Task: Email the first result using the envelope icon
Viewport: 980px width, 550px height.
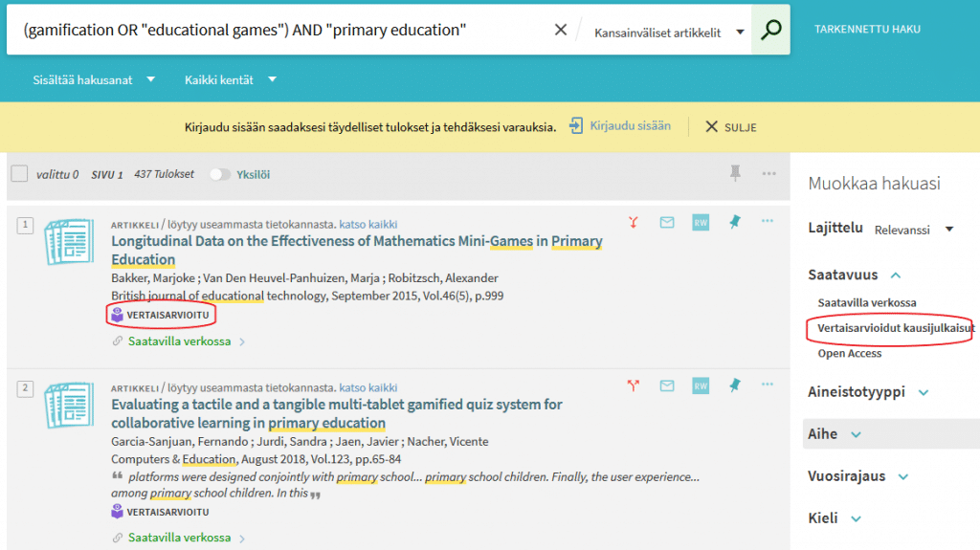Action: [x=667, y=222]
